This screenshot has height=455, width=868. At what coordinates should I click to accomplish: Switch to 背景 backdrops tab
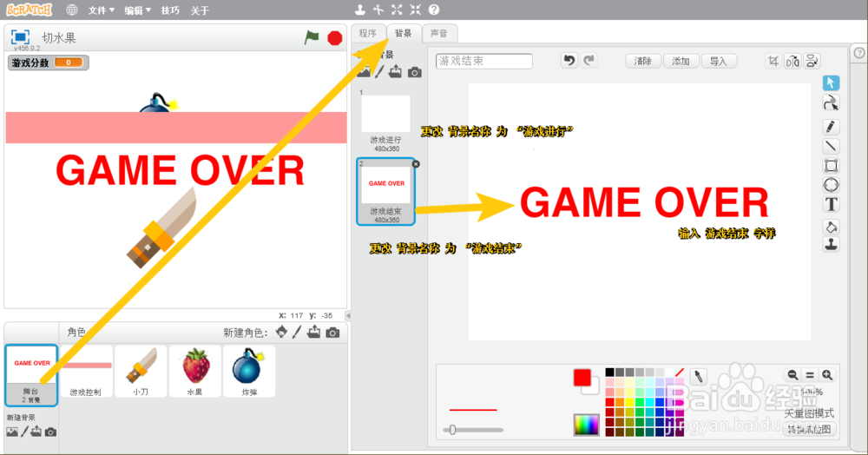coord(403,33)
